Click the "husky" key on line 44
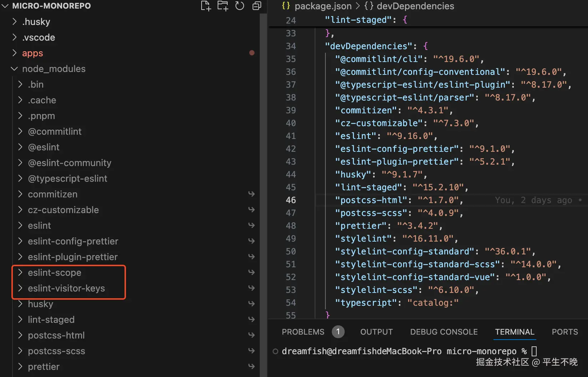This screenshot has width=588, height=377. (353, 174)
